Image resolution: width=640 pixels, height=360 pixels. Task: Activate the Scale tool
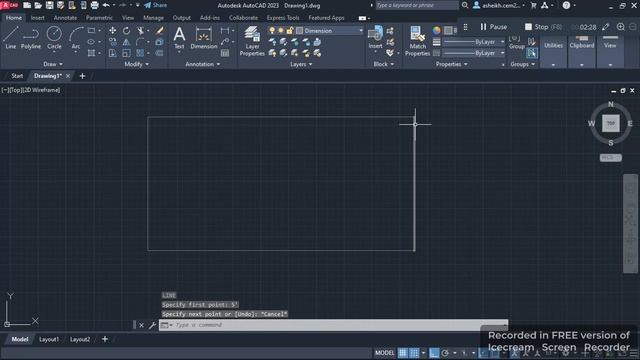click(x=126, y=53)
